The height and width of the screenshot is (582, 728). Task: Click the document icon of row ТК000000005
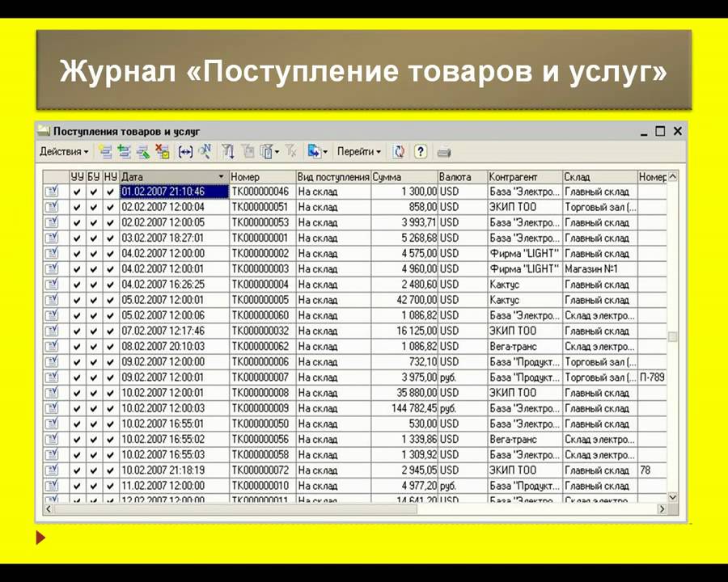(52, 300)
